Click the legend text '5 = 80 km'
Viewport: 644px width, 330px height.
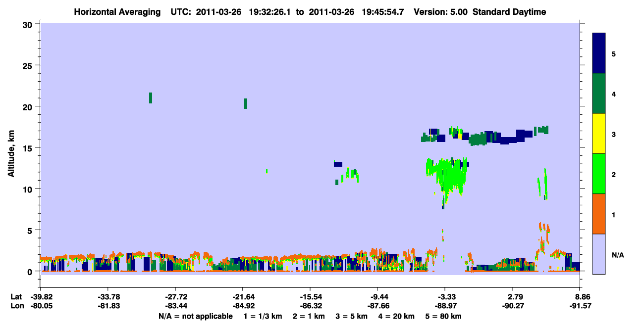444,316
